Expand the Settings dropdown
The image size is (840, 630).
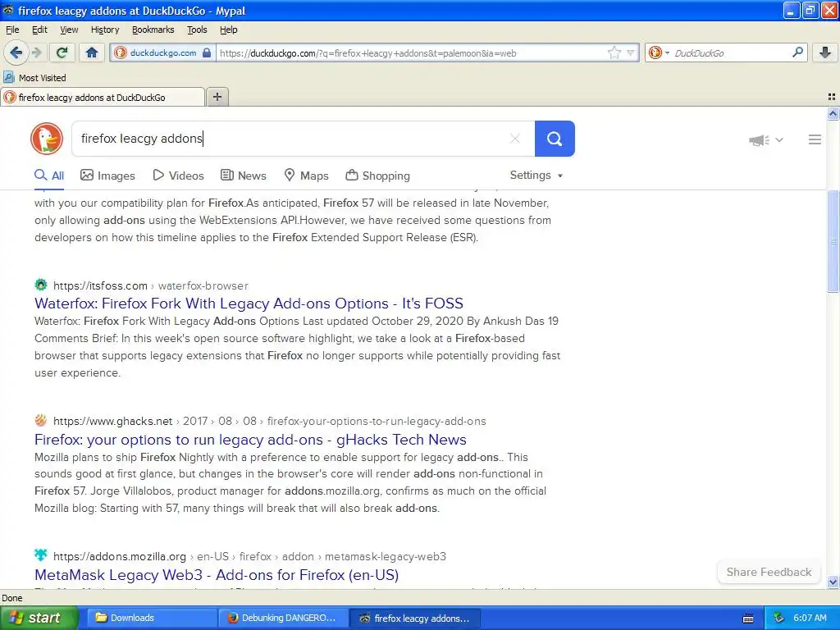536,176
